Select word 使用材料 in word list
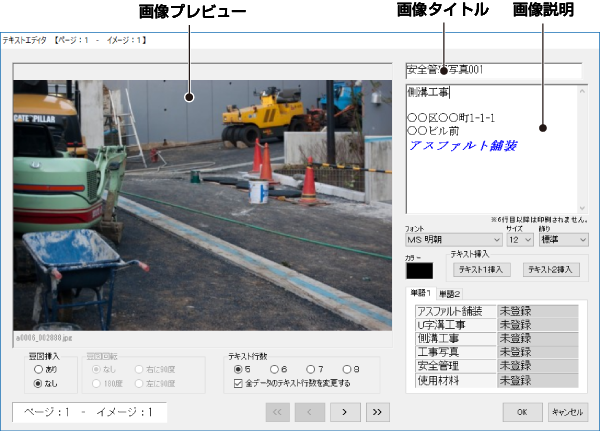 456,380
